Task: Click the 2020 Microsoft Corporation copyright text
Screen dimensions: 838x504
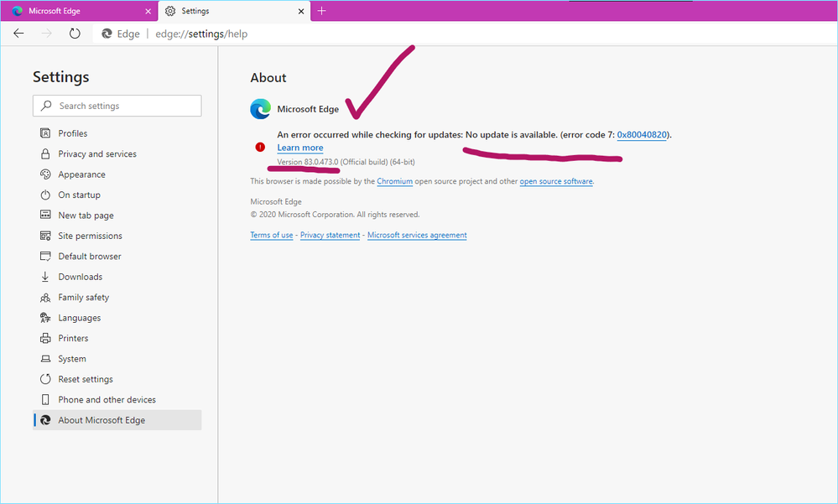Action: coord(335,215)
